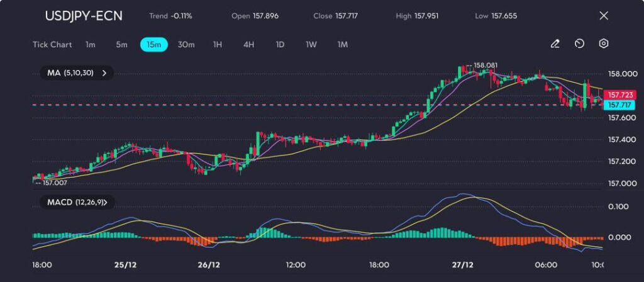644x282 pixels.
Task: Select the active 15m timeframe
Action: (153, 45)
